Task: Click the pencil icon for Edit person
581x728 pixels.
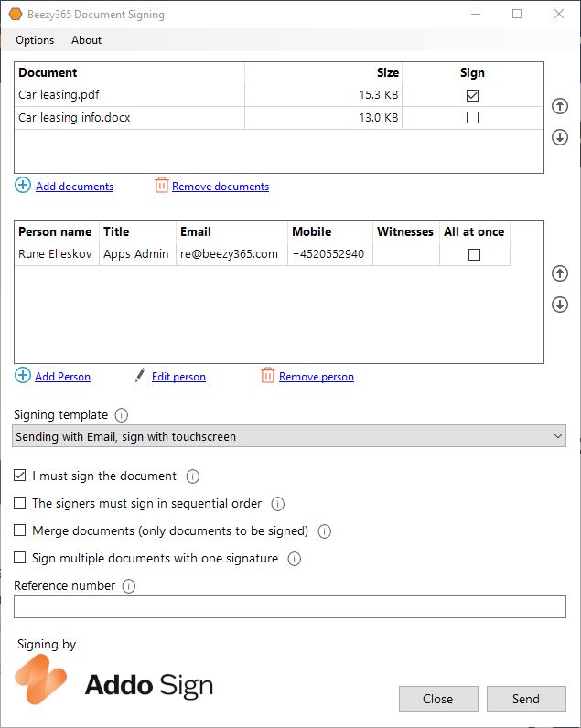Action: tap(140, 376)
